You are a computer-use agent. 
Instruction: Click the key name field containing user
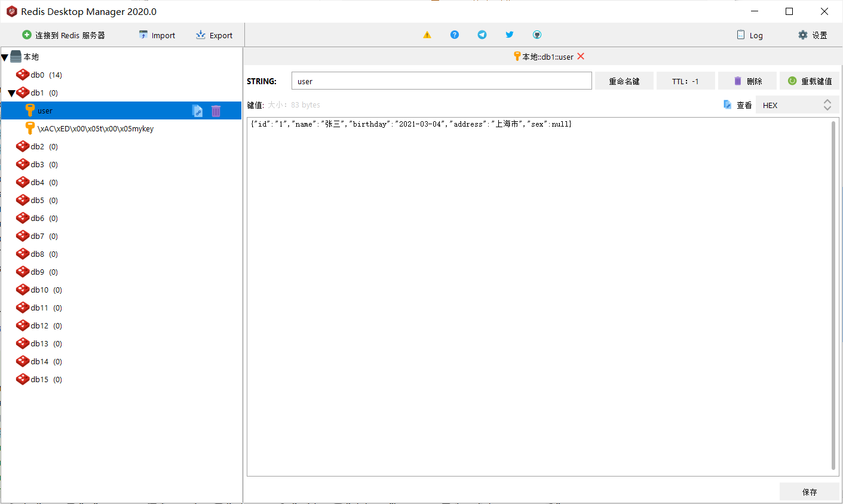442,81
